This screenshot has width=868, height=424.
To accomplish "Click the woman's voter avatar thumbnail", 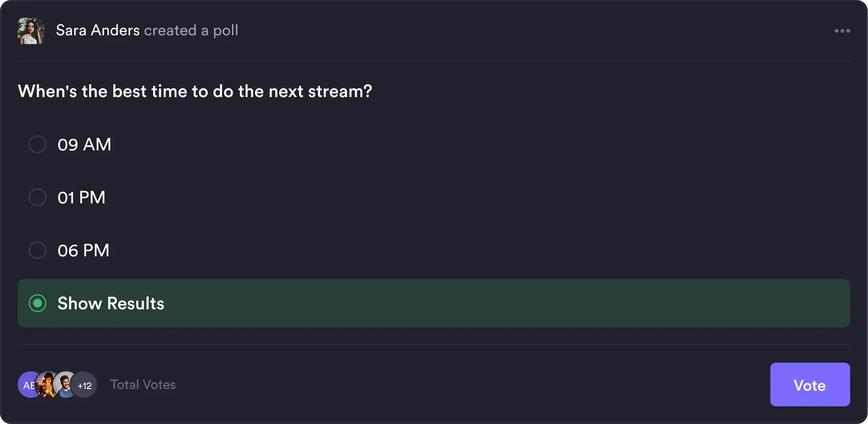I will (x=47, y=385).
